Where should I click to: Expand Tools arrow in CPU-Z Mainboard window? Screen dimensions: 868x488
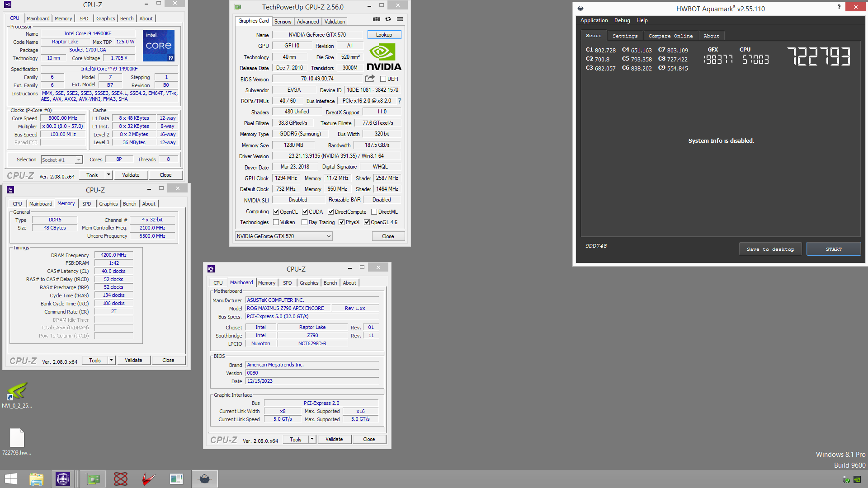[x=312, y=439]
